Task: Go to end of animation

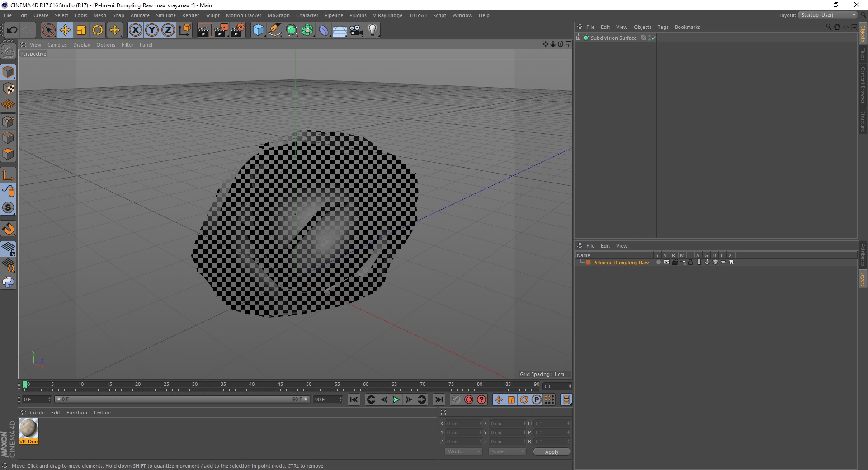Action: coord(439,399)
